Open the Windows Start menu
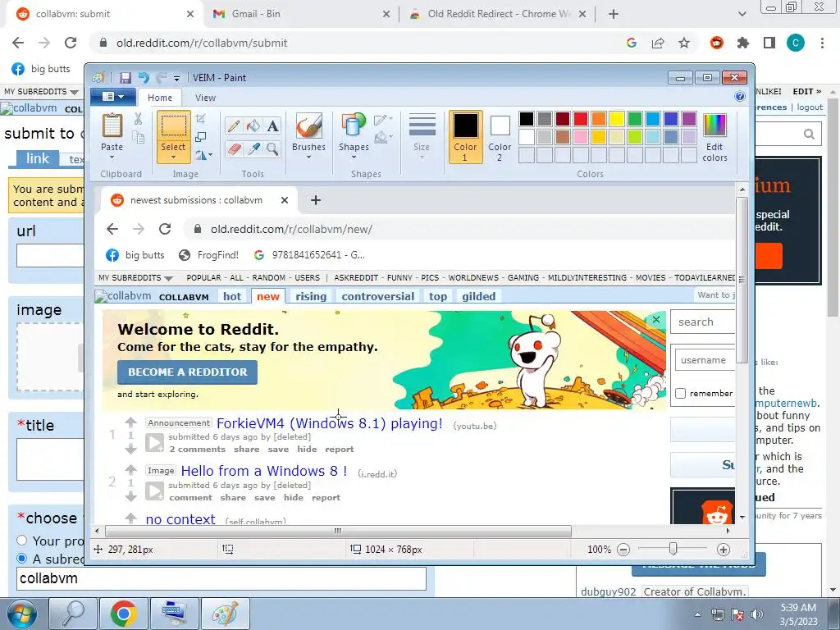Viewport: 840px width, 630px height. coord(22,614)
